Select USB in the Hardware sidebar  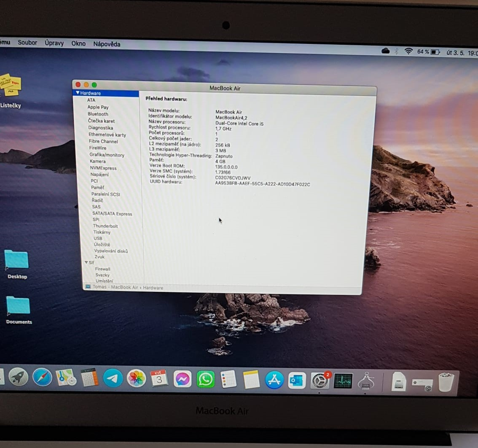(98, 238)
